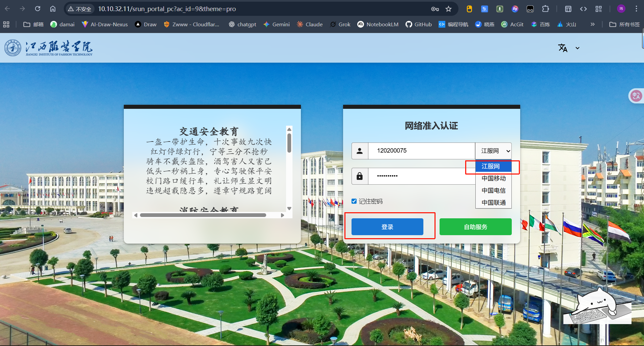Click the password input field
Image resolution: width=644 pixels, height=346 pixels.
point(422,176)
